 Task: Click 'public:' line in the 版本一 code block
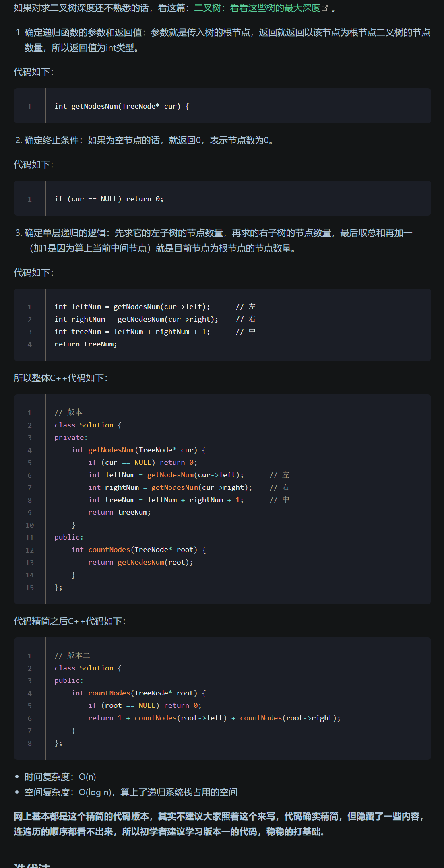coord(69,537)
